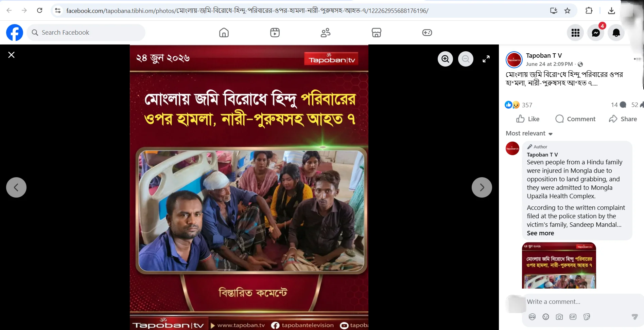Insert an emoji in comment

(546, 317)
